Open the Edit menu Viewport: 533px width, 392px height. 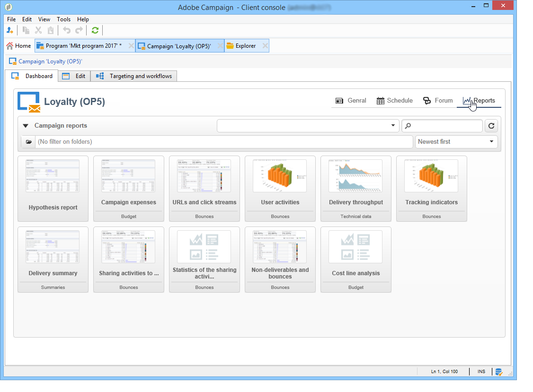[27, 19]
